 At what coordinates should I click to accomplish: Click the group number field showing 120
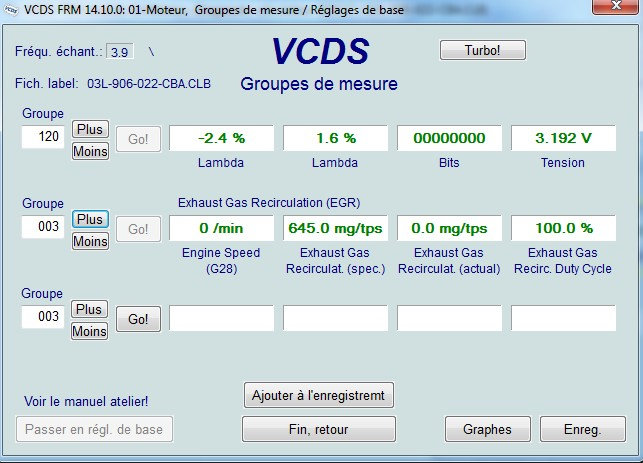[x=43, y=137]
